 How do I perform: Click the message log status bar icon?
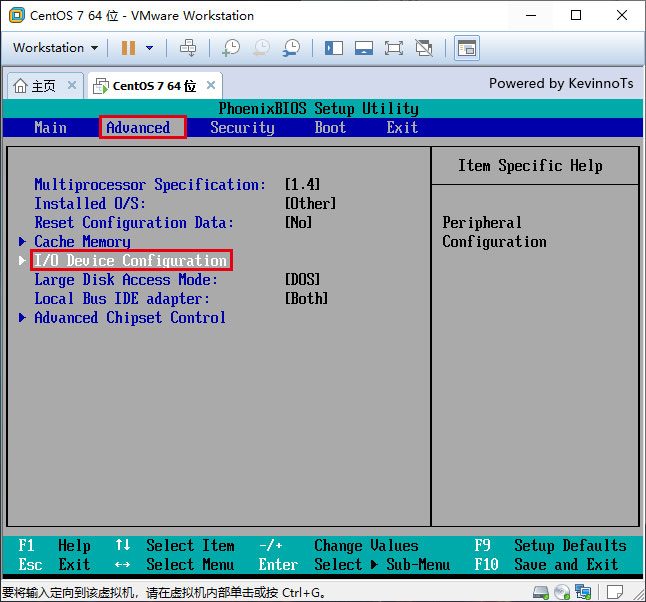pos(615,593)
